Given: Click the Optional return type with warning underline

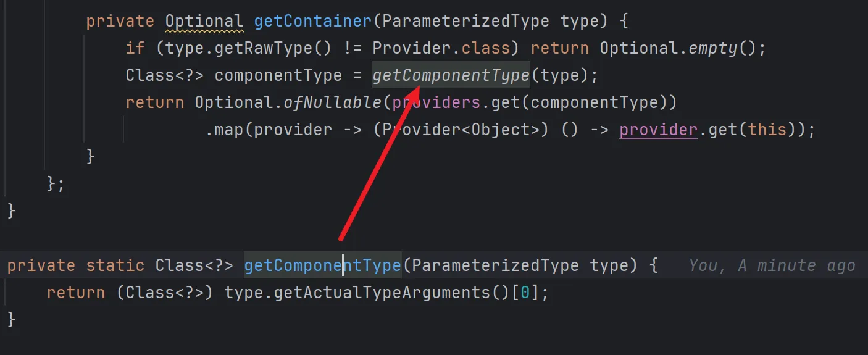Looking at the screenshot, I should tap(204, 21).
